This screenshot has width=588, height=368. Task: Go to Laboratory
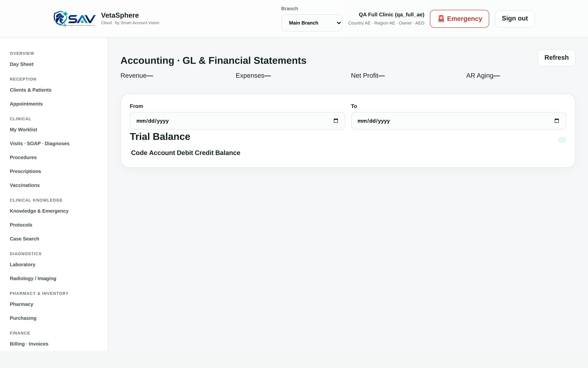tap(23, 265)
